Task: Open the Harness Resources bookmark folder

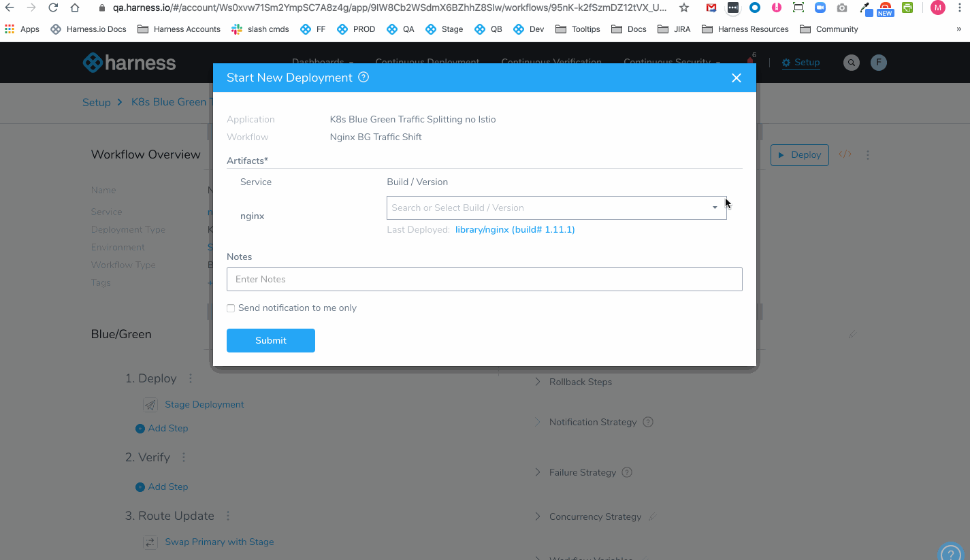Action: (x=745, y=29)
